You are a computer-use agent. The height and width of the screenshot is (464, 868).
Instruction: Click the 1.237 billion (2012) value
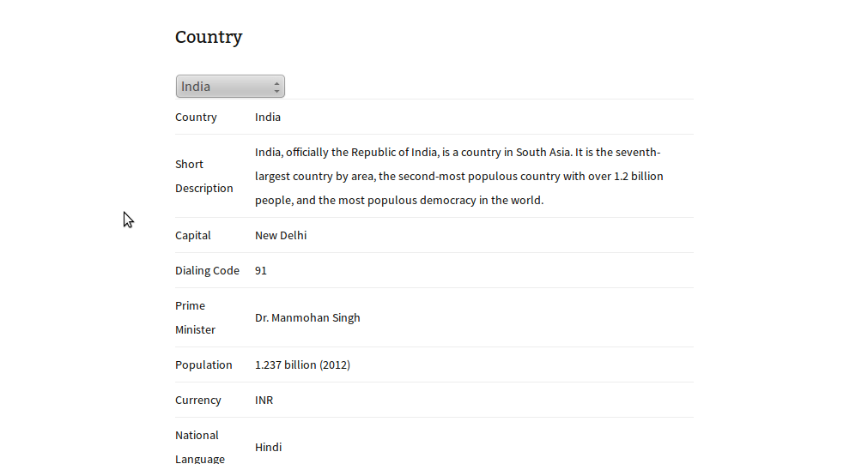(303, 365)
